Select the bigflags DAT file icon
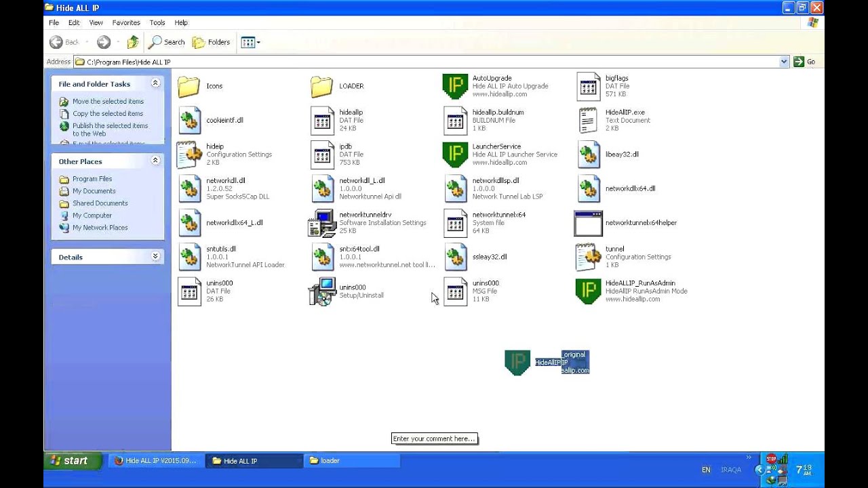 [589, 86]
